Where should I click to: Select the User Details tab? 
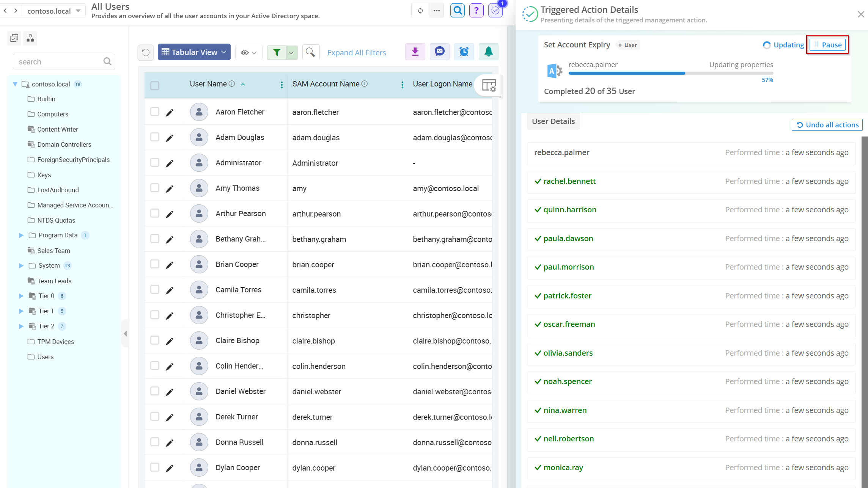click(553, 121)
